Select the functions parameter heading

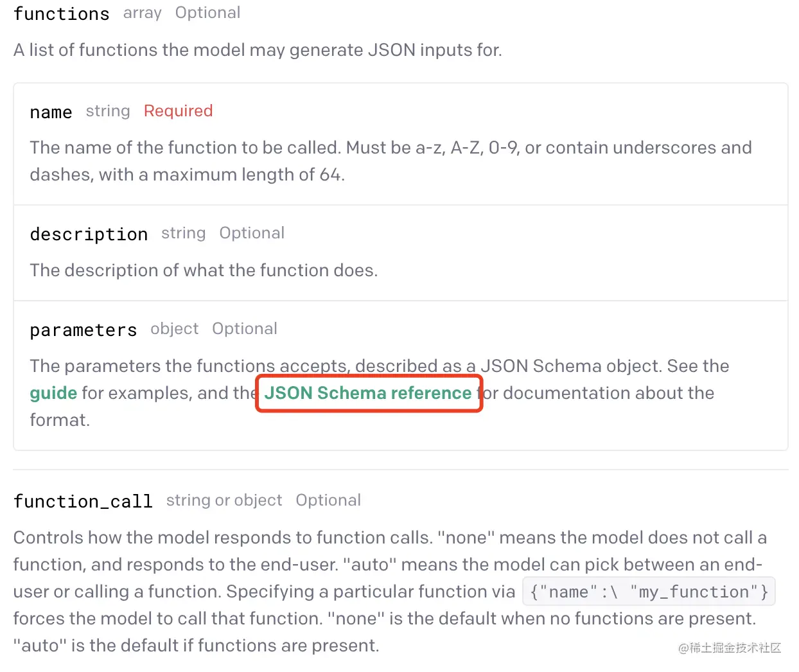pyautogui.click(x=62, y=13)
